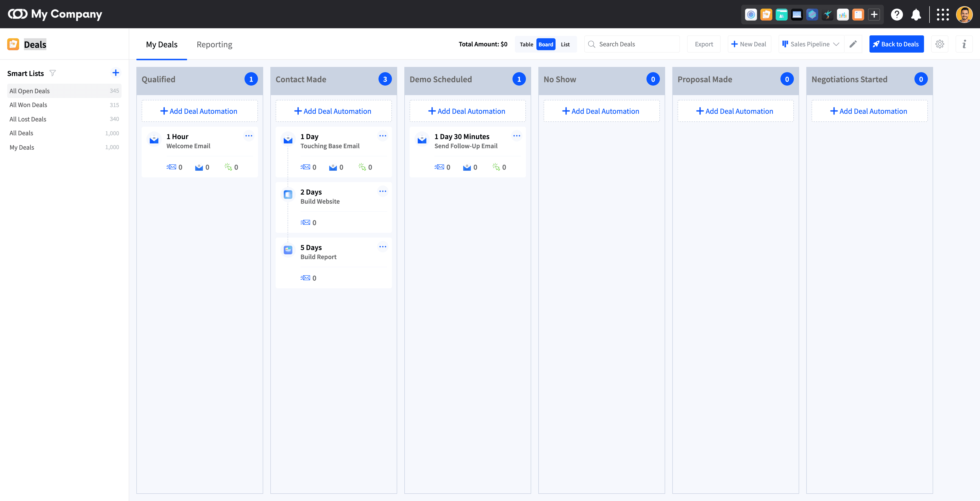The width and height of the screenshot is (980, 501).
Task: Switch to the Reporting tab
Action: pyautogui.click(x=214, y=44)
